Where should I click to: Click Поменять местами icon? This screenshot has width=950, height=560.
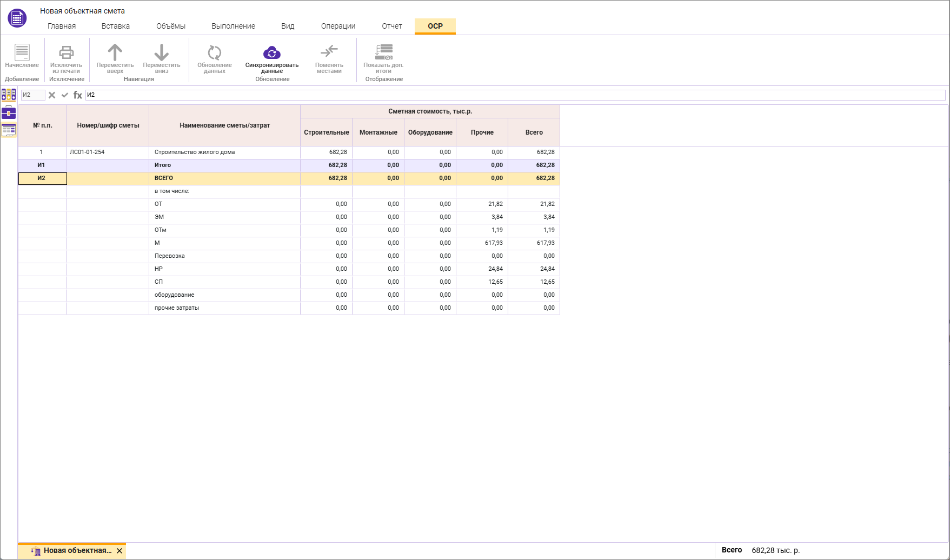(x=329, y=52)
